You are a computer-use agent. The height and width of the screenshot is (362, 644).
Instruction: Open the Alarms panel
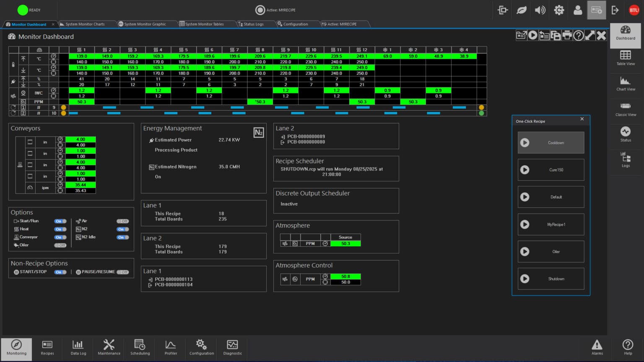[597, 347]
